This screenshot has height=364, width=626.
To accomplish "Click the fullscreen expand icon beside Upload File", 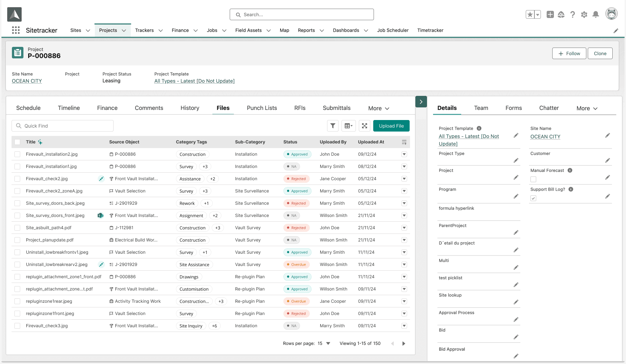I will [365, 126].
